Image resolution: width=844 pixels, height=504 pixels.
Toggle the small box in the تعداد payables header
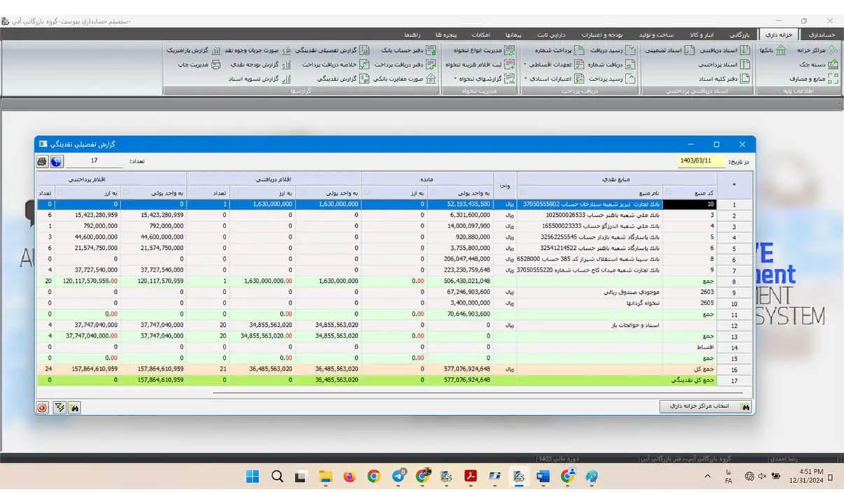41,192
